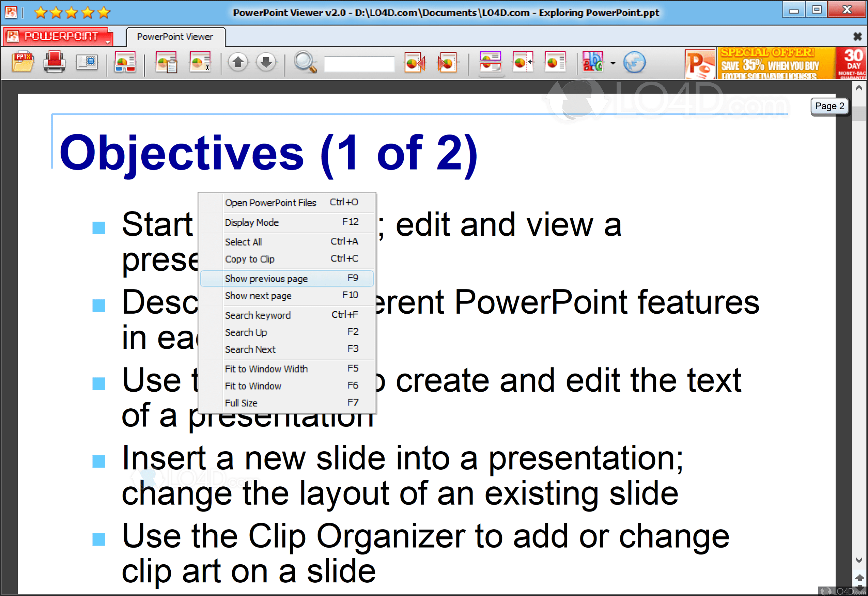
Task: Click the five-star rating in title bar
Action: (x=72, y=12)
